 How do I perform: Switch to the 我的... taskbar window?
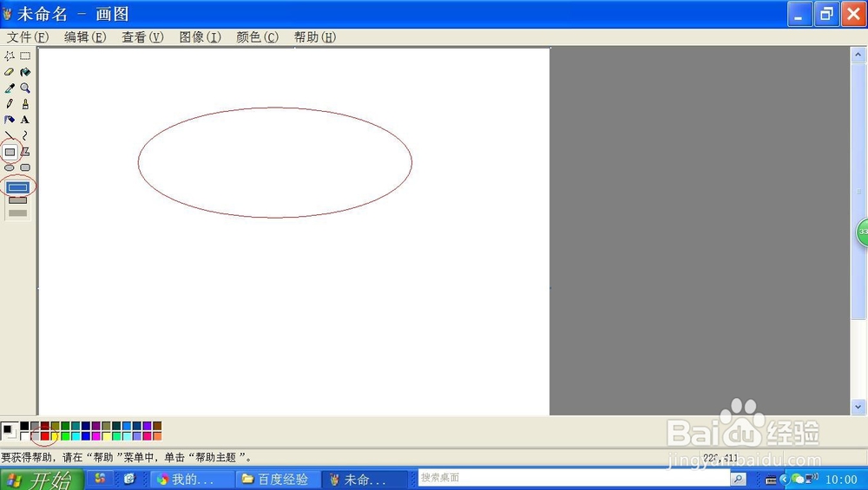pos(191,479)
